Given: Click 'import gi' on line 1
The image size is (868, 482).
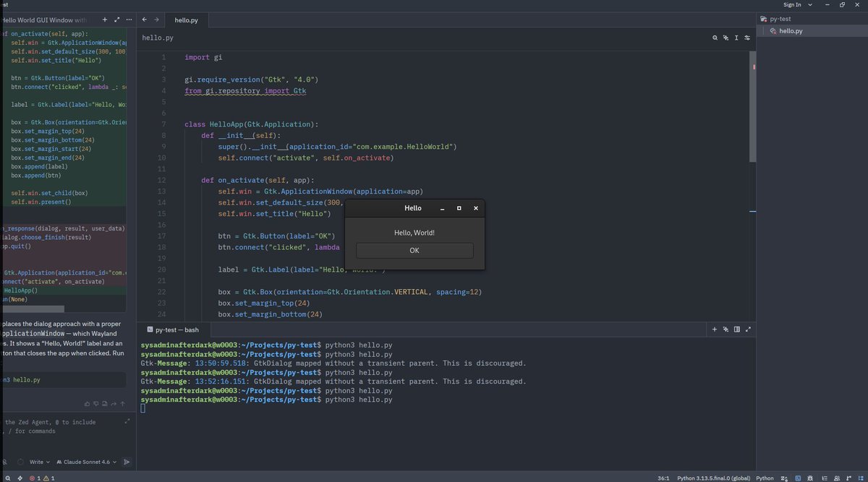Looking at the screenshot, I should coord(203,57).
